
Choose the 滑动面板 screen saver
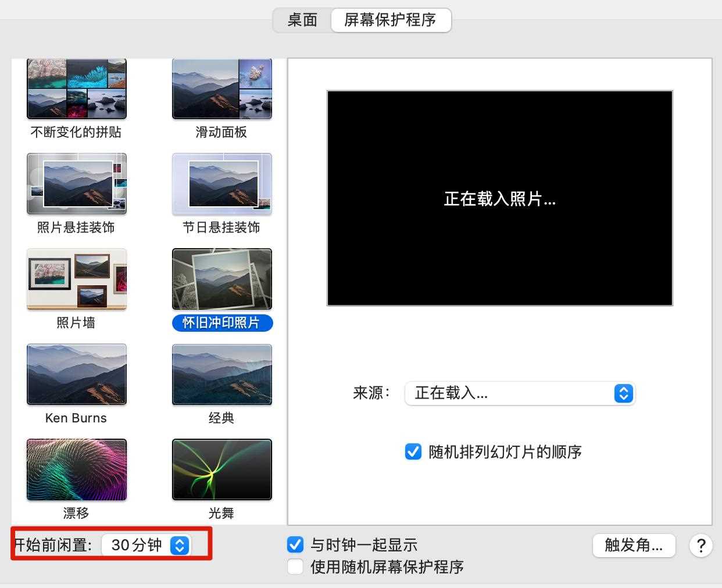[221, 88]
